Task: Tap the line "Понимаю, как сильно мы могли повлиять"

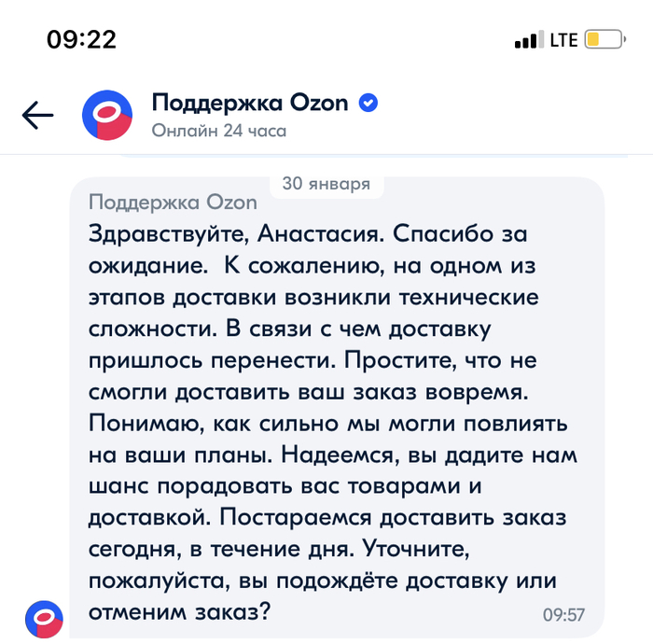Action: click(x=331, y=423)
